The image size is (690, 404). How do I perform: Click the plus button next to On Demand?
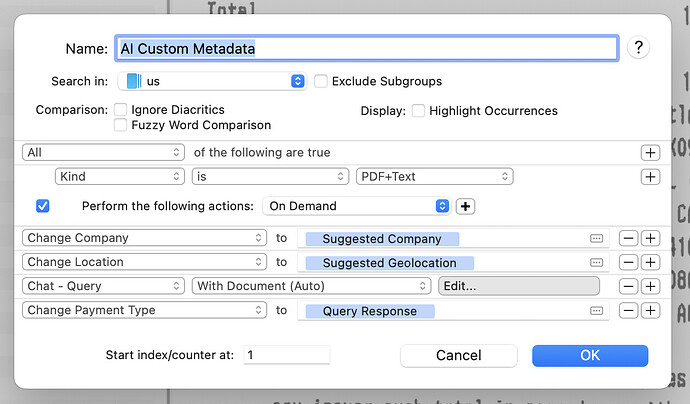(465, 206)
